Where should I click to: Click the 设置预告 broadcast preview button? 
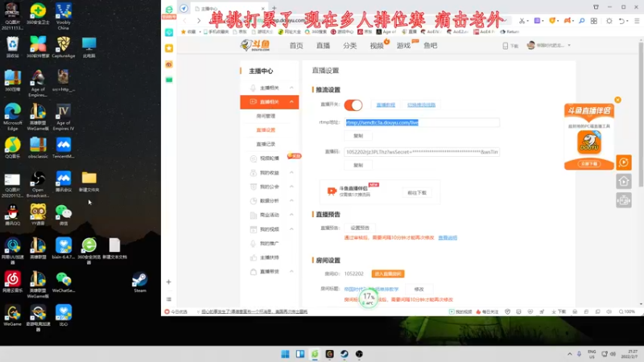point(360,228)
